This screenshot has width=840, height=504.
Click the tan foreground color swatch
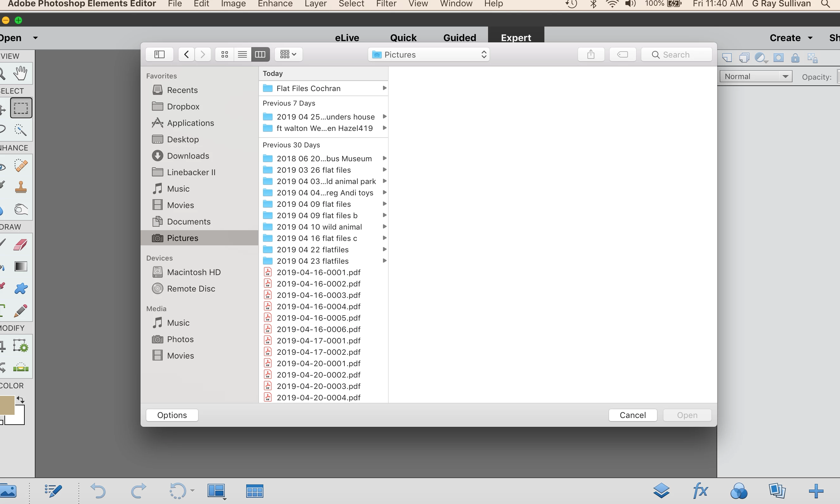7,405
